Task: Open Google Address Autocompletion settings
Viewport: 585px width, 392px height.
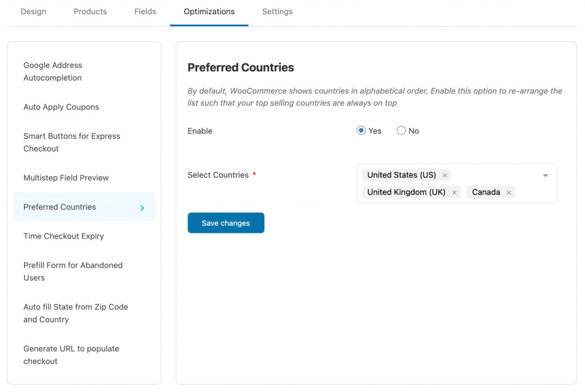Action: tap(53, 71)
